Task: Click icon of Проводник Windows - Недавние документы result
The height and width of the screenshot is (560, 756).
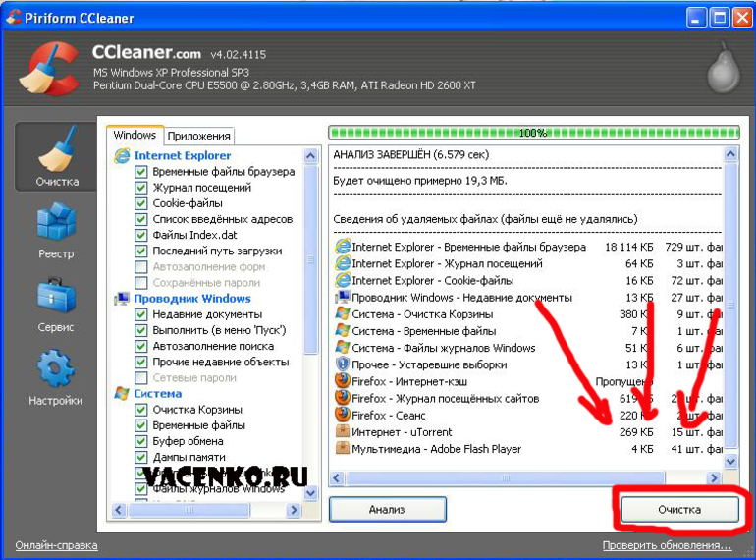Action: [343, 297]
